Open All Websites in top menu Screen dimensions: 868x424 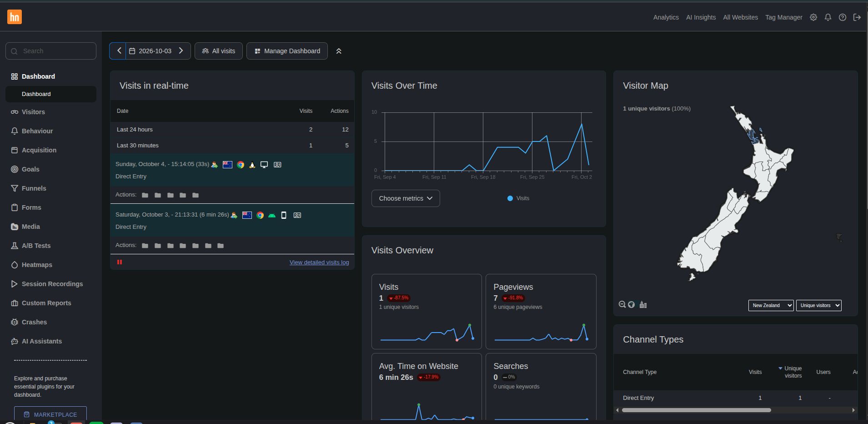pos(740,17)
